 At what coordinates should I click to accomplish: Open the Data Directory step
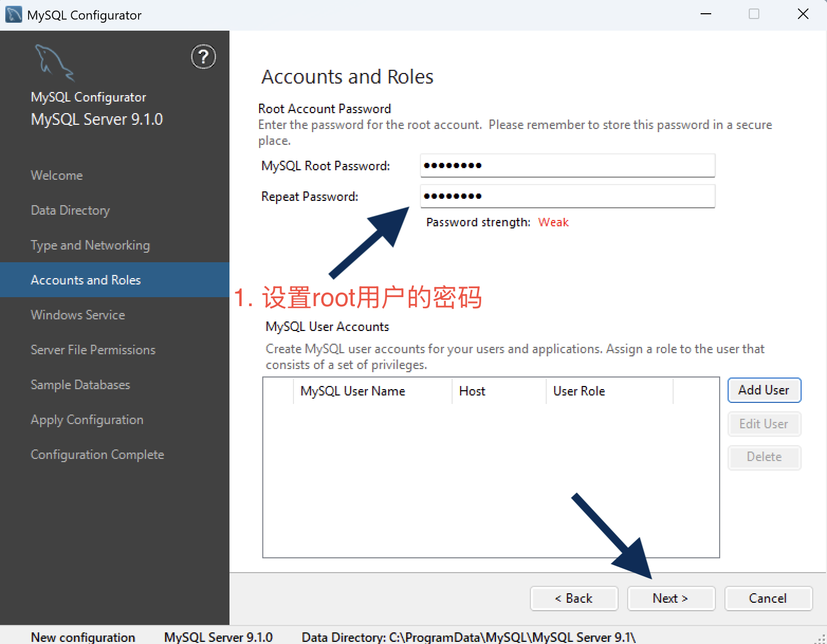coord(70,210)
